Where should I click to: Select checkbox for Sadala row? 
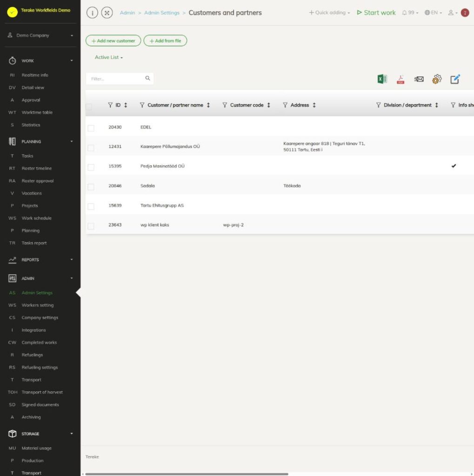91,187
